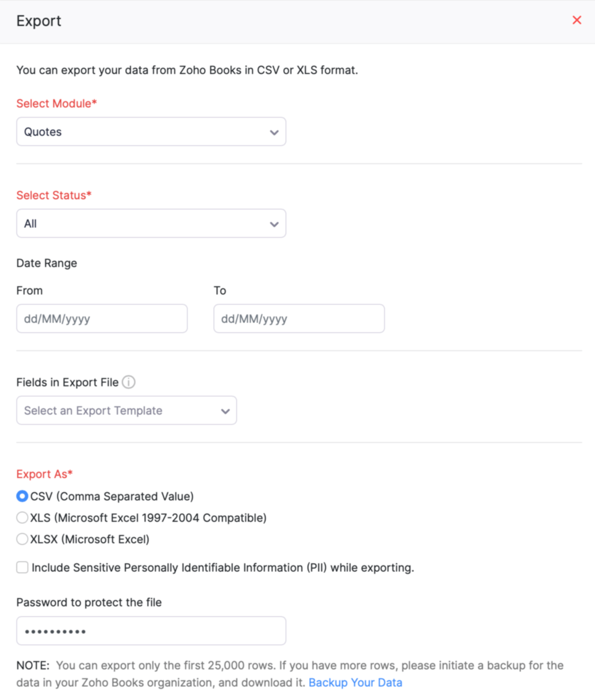Viewport: 595px width, 700px height.
Task: Select the XLSX Microsoft Excel format
Action: tap(22, 539)
